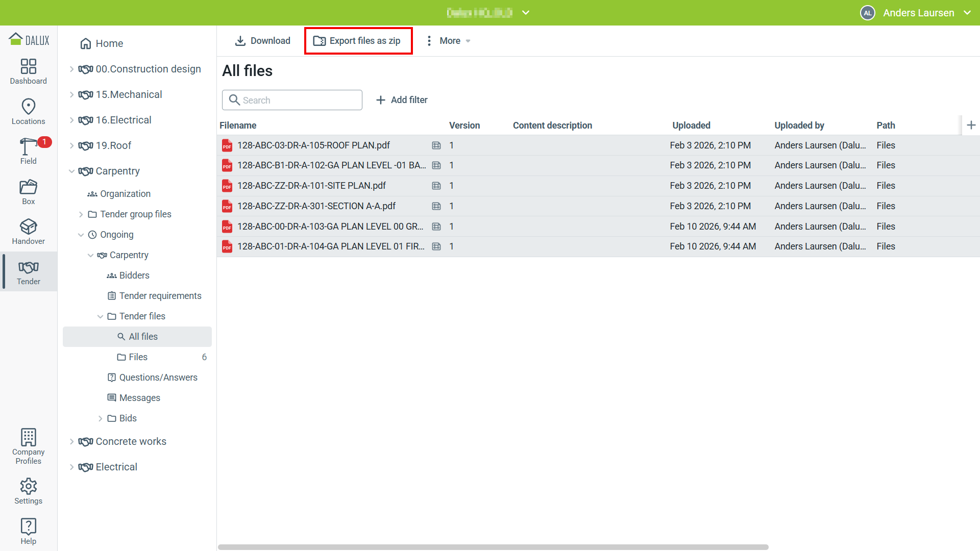Expand the Concrete works tender
Screen dimensions: 980x551
click(72, 441)
